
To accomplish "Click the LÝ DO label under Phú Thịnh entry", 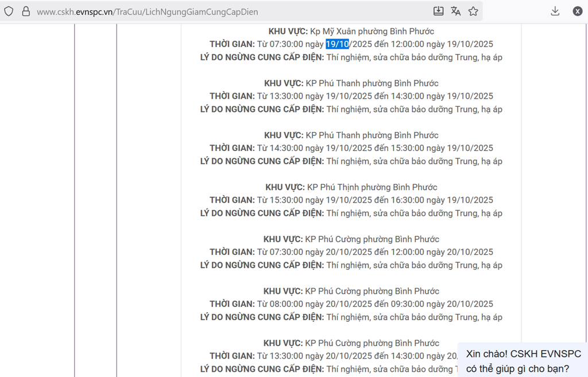I will [262, 213].
